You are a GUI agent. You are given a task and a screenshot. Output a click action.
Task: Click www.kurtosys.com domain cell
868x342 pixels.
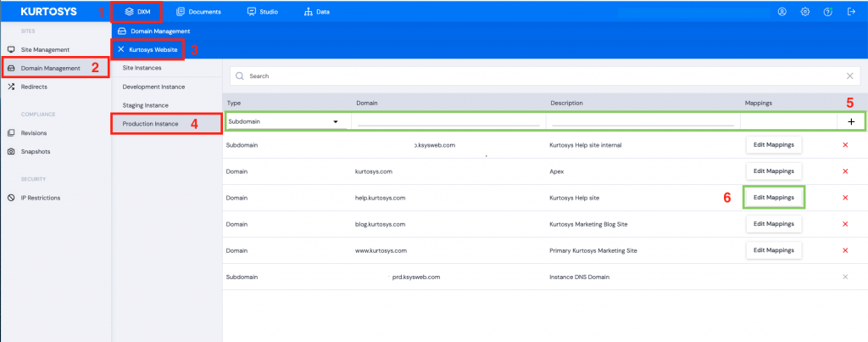[x=381, y=250]
